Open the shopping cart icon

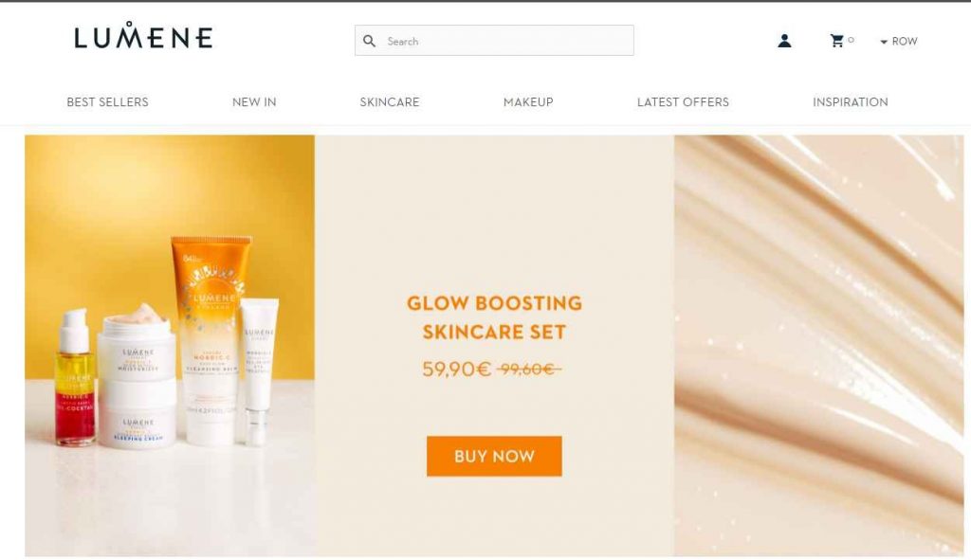click(836, 41)
